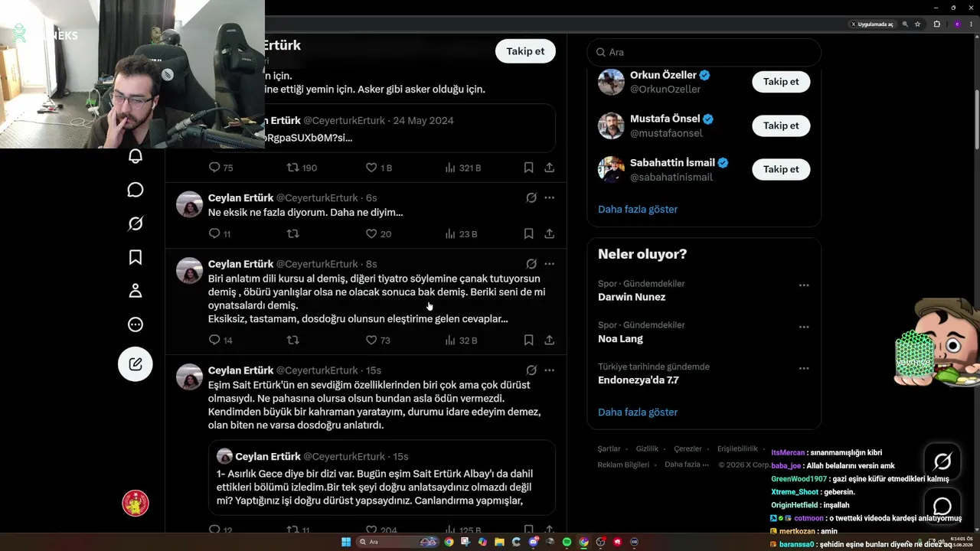980x551 pixels.
Task: Open the notifications bell in the sidebar
Action: click(x=136, y=156)
